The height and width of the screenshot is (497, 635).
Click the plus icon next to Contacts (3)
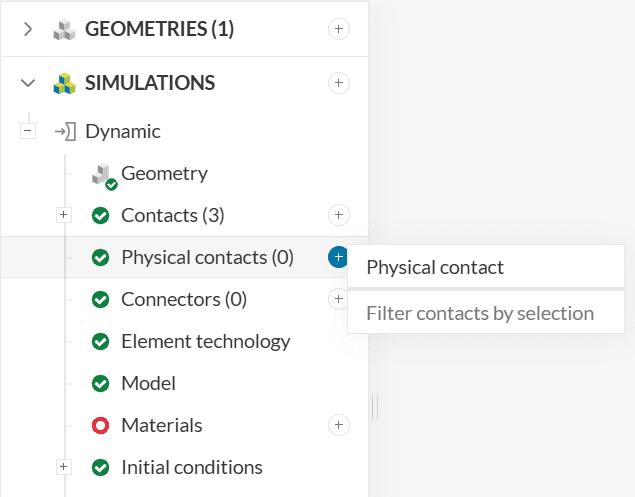339,215
